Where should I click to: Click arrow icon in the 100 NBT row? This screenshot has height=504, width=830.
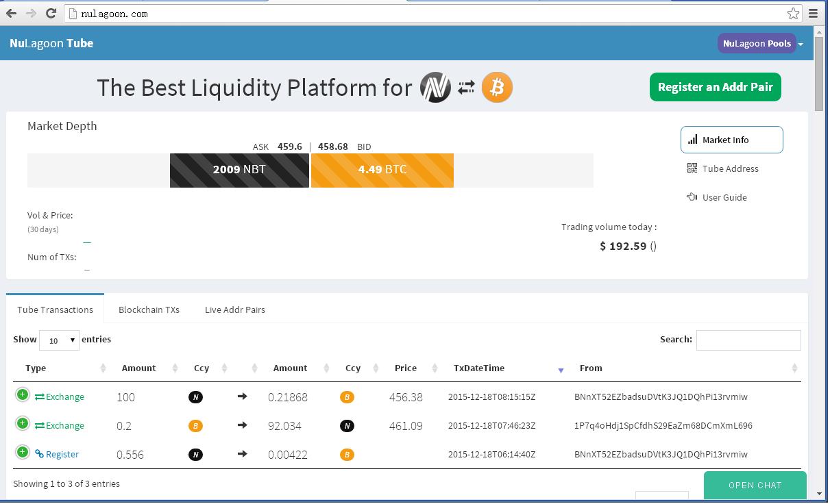click(x=242, y=396)
